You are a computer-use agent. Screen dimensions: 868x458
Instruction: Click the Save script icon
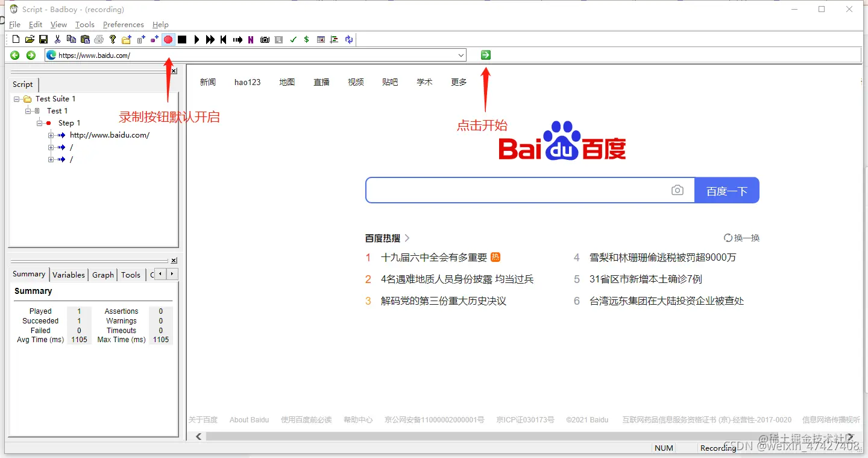pyautogui.click(x=43, y=39)
